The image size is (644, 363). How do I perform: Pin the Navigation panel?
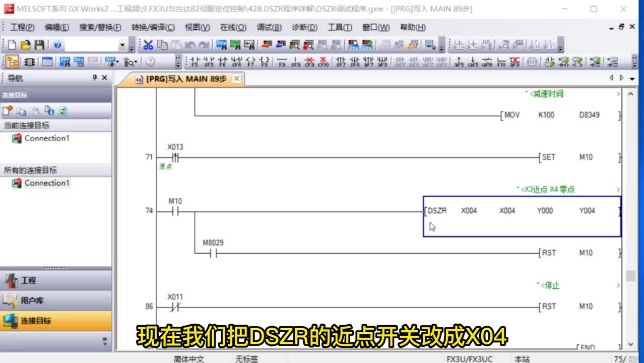pyautogui.click(x=94, y=78)
